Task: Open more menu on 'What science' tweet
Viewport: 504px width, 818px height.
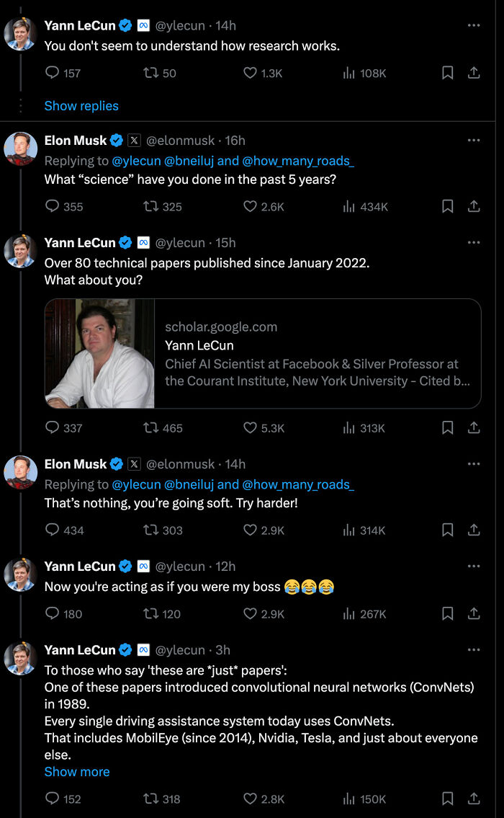Action: pos(473,141)
